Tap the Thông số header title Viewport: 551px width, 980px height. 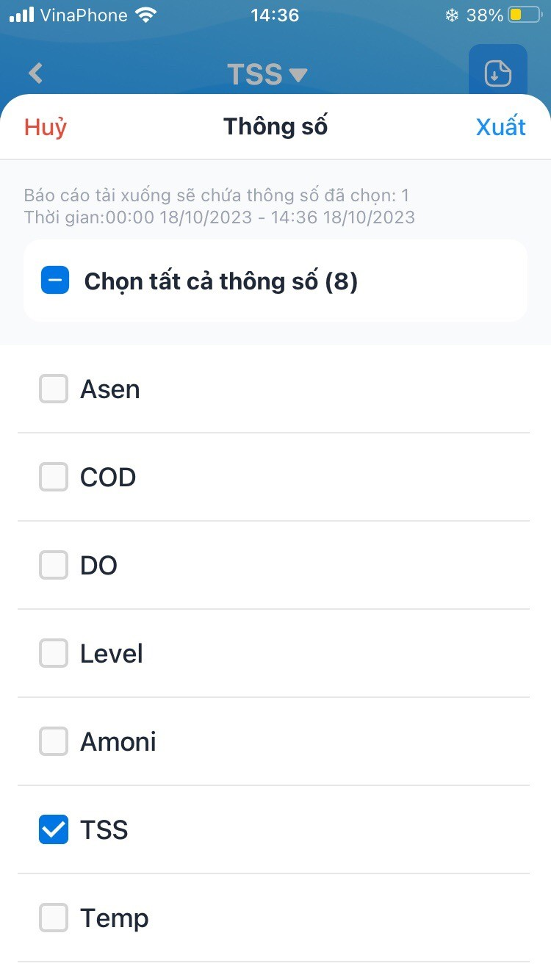275,126
